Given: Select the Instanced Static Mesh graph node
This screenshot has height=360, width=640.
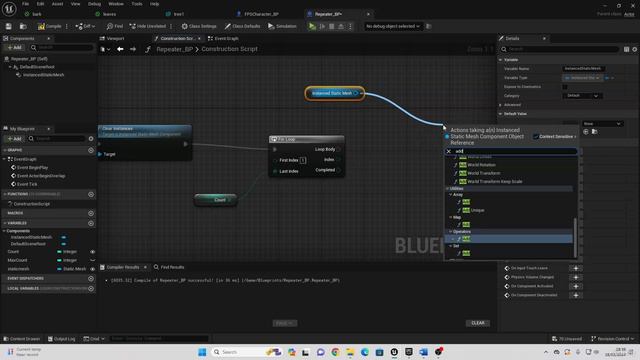Looking at the screenshot, I should click(x=335, y=93).
